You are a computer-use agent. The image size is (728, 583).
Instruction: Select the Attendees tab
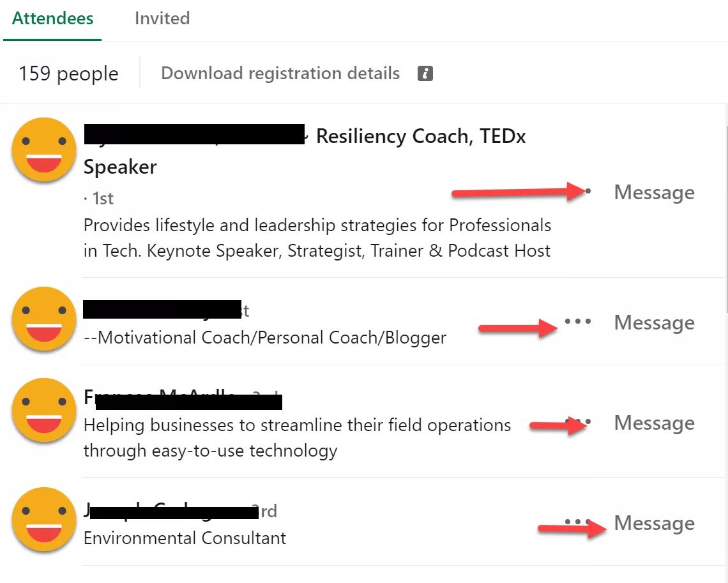(x=52, y=19)
